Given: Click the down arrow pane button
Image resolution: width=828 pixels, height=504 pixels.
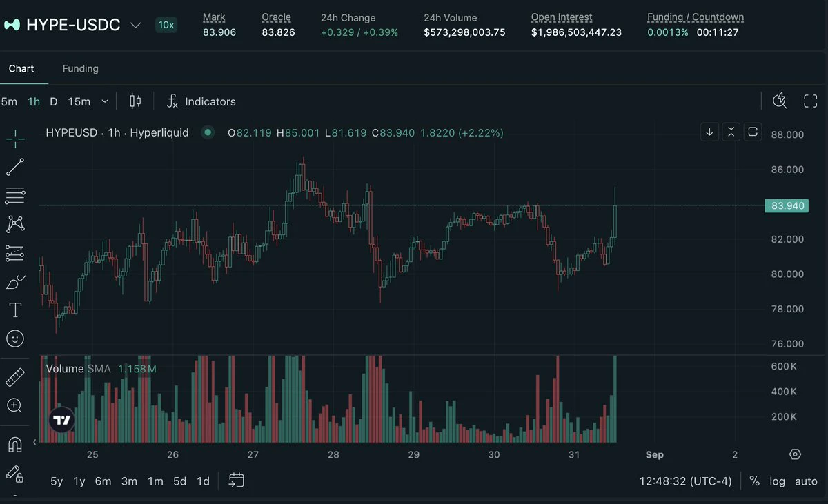Looking at the screenshot, I should click(709, 132).
